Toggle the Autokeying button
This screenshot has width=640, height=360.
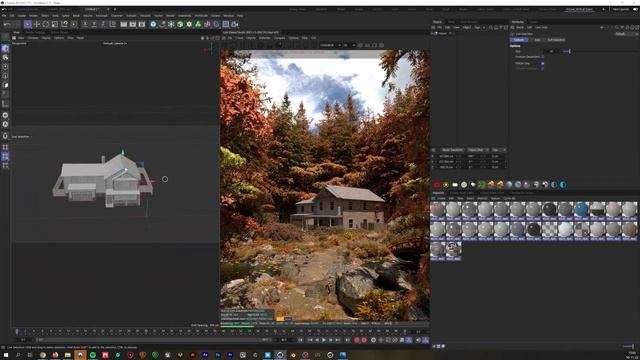coord(364,340)
